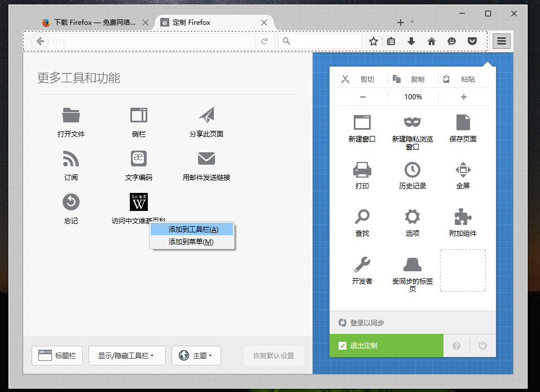Image resolution: width=540 pixels, height=392 pixels.
Task: Select the 侧栏 sidebar icon
Action: pos(138,115)
